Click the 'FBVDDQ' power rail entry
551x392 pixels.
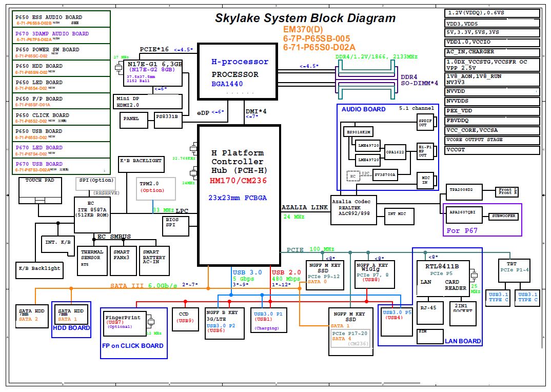(x=492, y=121)
